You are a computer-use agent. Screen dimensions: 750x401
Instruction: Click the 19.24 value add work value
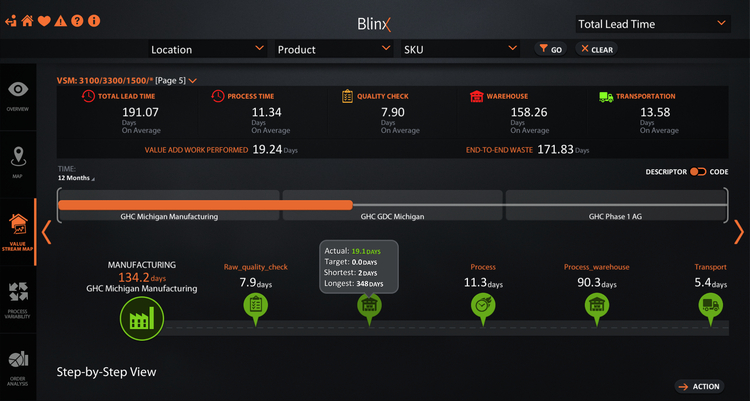tap(267, 150)
